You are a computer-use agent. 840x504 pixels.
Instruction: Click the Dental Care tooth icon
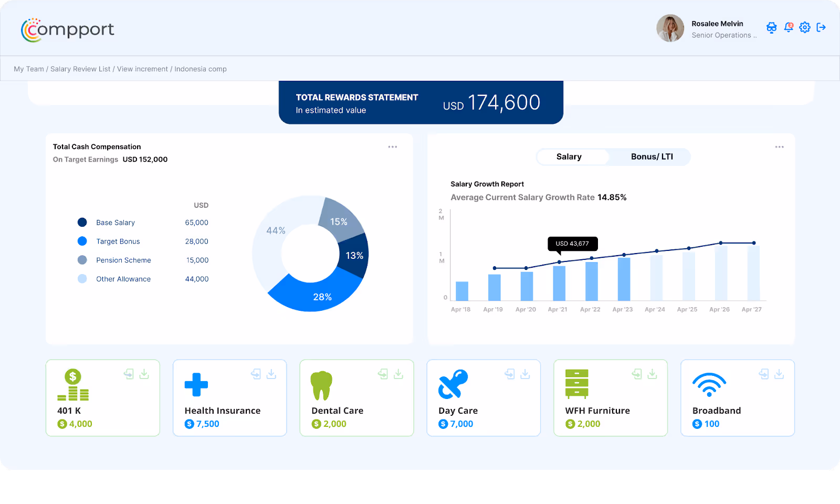point(321,385)
